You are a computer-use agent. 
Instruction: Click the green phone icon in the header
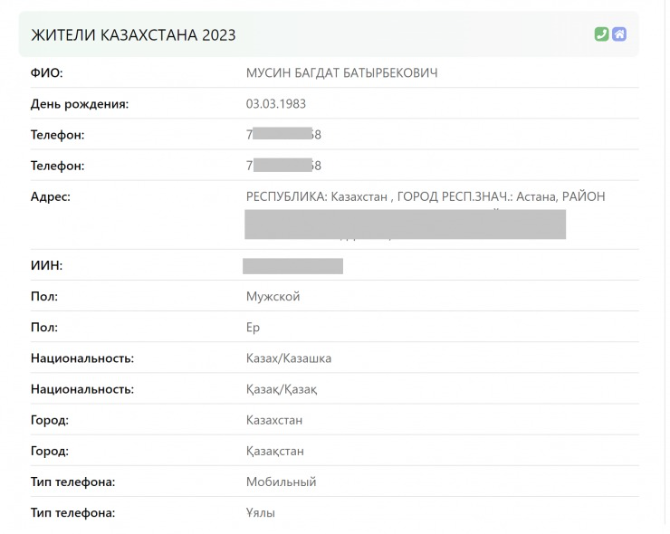click(x=601, y=34)
